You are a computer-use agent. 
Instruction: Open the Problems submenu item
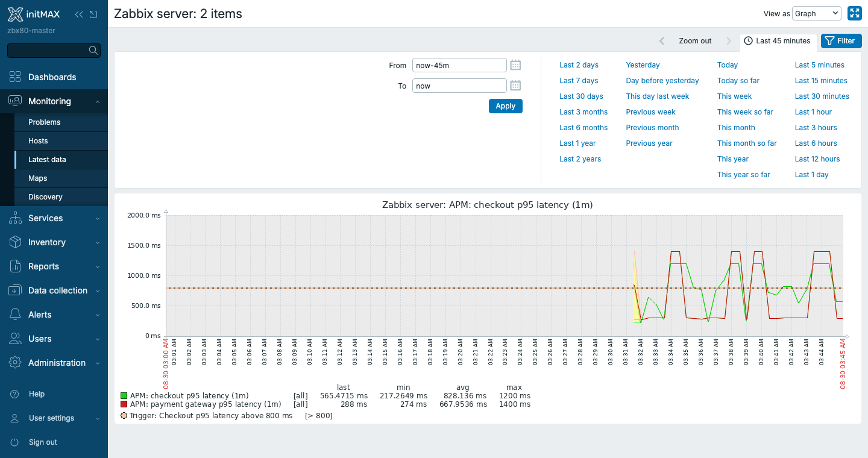pos(61,122)
